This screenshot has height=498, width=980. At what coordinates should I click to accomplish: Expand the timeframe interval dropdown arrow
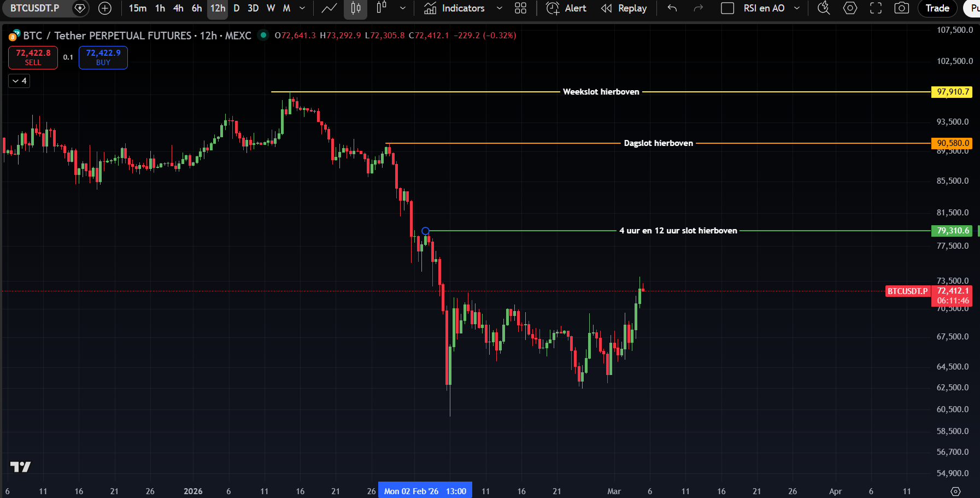point(302,8)
